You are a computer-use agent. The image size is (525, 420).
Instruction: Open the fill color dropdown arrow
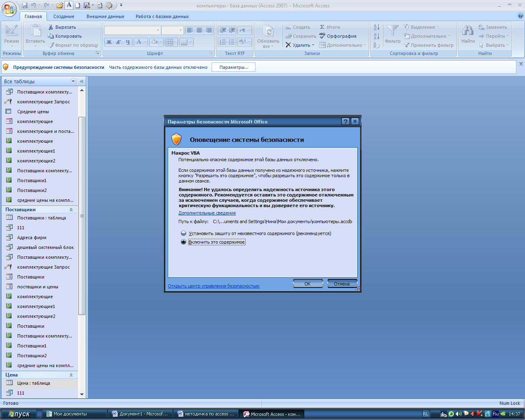161,42
